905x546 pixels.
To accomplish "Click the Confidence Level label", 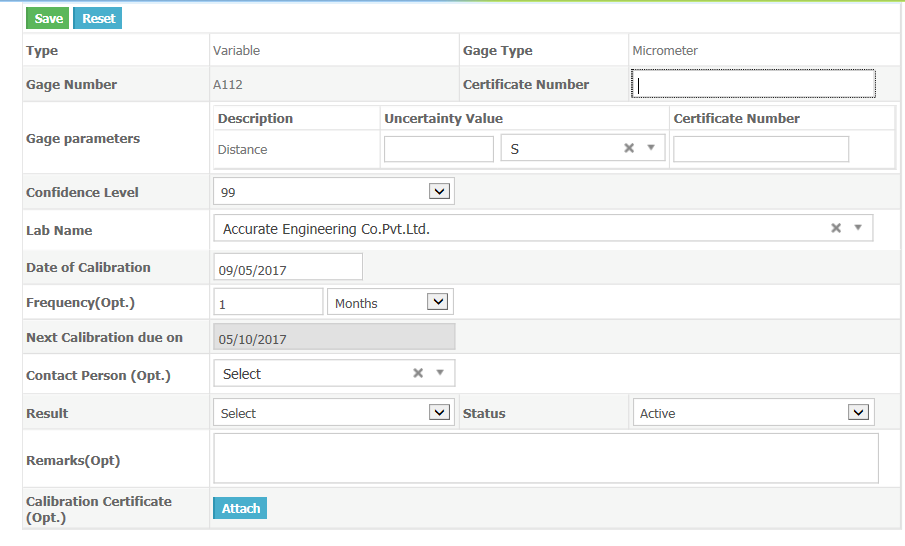I will [x=82, y=192].
